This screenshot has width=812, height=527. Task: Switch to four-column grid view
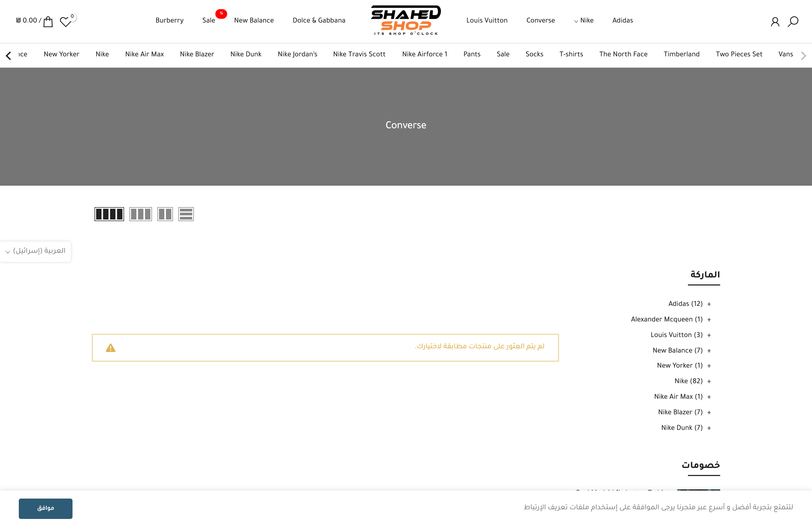[109, 214]
